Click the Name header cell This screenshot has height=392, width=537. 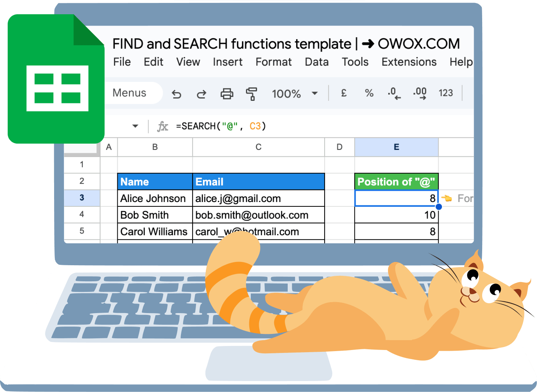[155, 182]
